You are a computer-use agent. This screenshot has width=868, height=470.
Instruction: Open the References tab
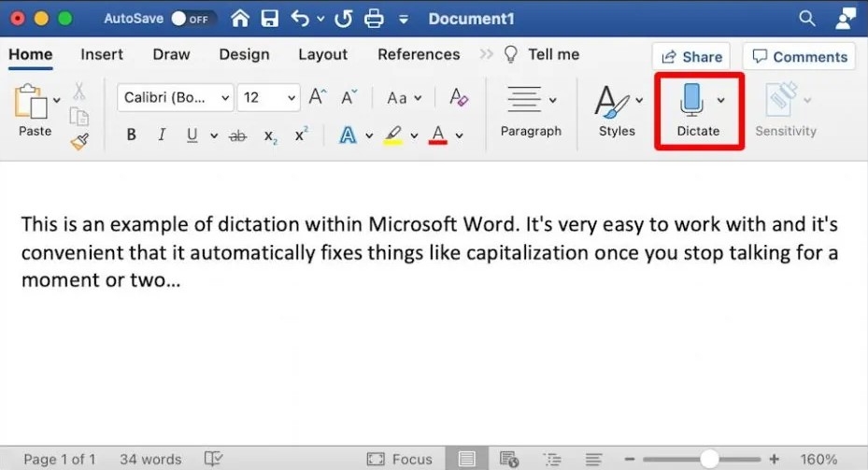point(419,54)
